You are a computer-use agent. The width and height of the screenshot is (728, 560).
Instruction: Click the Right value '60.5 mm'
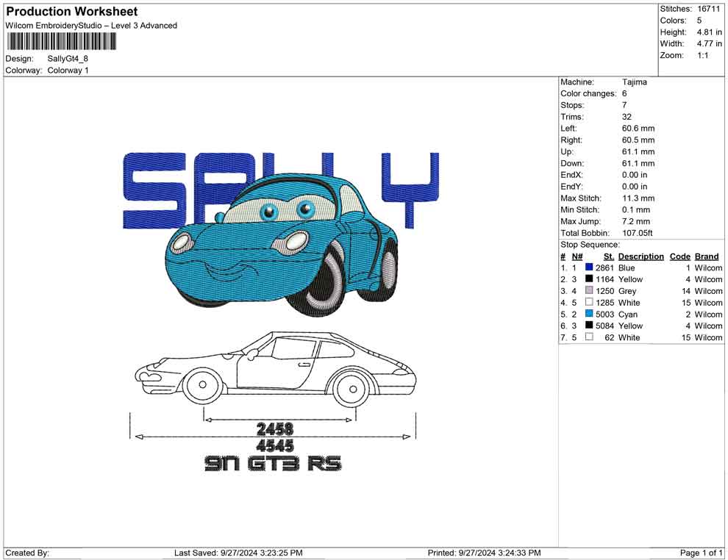click(638, 140)
